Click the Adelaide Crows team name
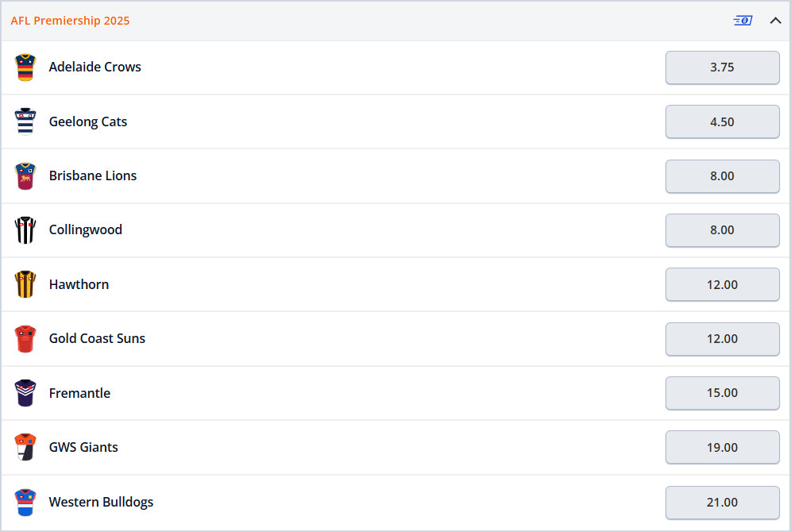The width and height of the screenshot is (791, 532). point(95,67)
